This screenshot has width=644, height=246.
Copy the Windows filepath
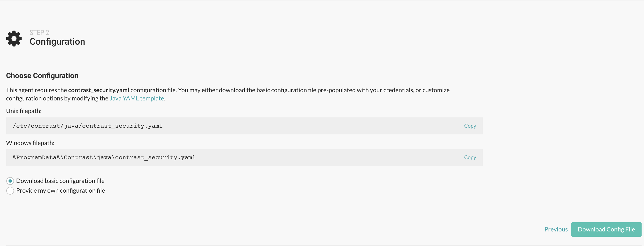tap(470, 157)
